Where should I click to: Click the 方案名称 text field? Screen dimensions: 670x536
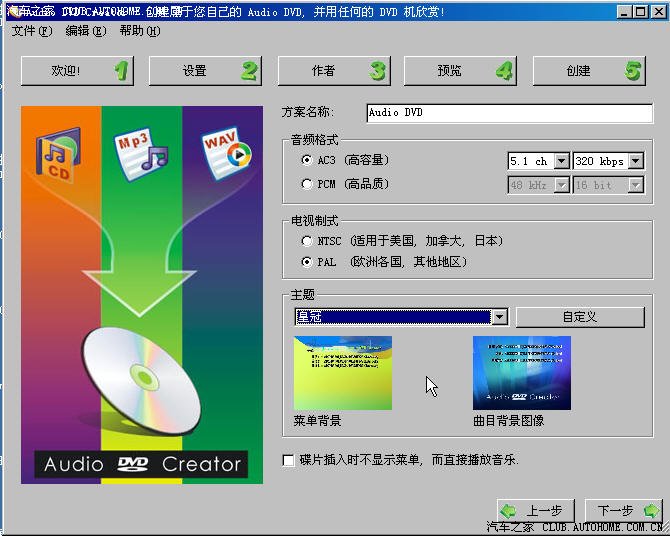click(x=509, y=113)
